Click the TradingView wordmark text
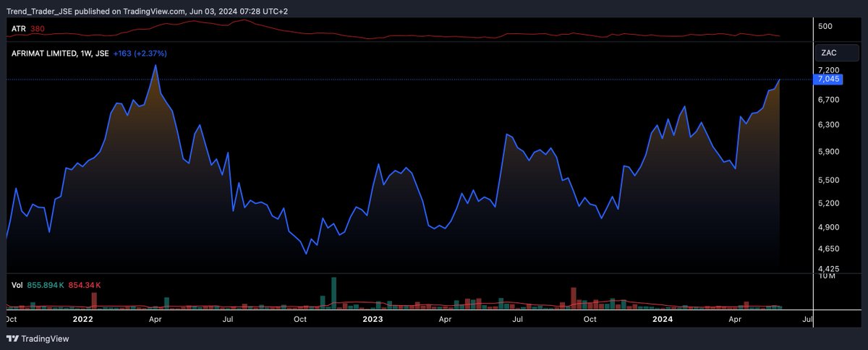Viewport: 868px width, 350px height. point(45,339)
